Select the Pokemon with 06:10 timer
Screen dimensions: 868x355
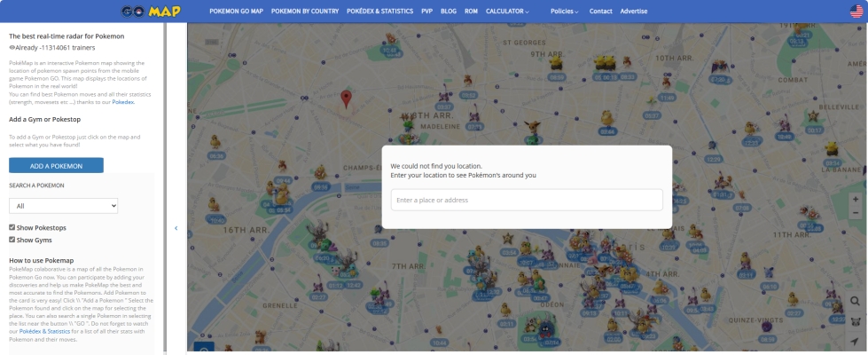tap(769, 279)
